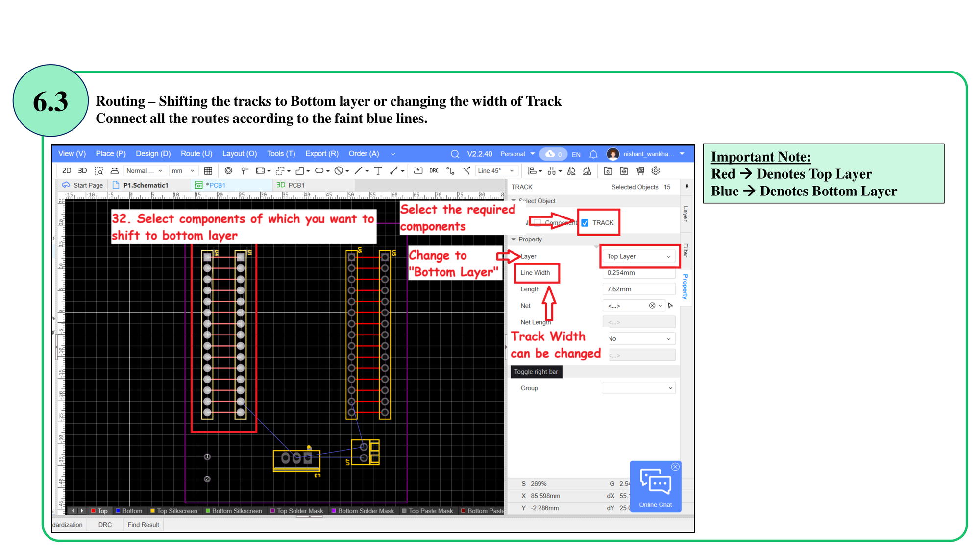Image resolution: width=980 pixels, height=551 pixels.
Task: Activate the zoom-to-selection tool
Action: click(98, 171)
